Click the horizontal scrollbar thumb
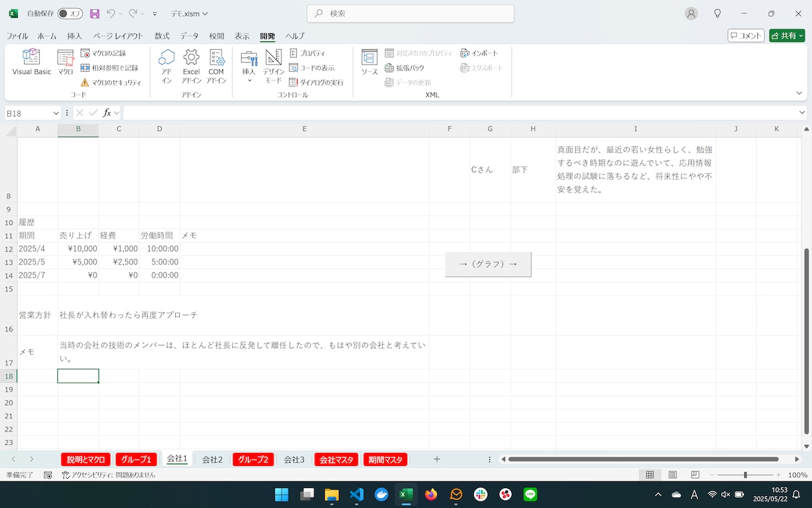 coord(643,459)
